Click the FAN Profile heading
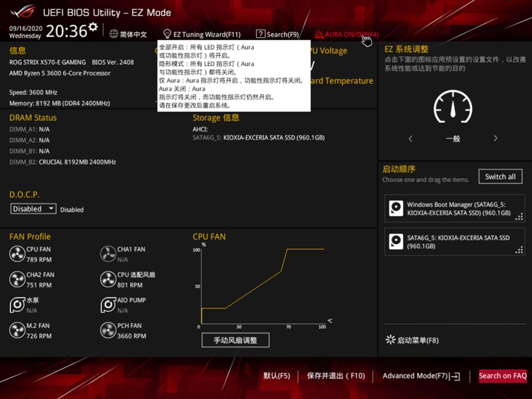 (30, 237)
